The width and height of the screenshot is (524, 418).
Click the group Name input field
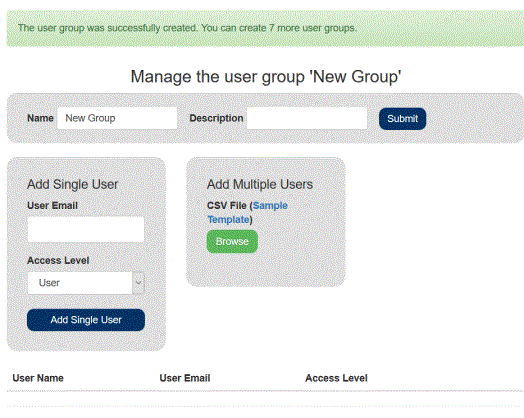117,118
